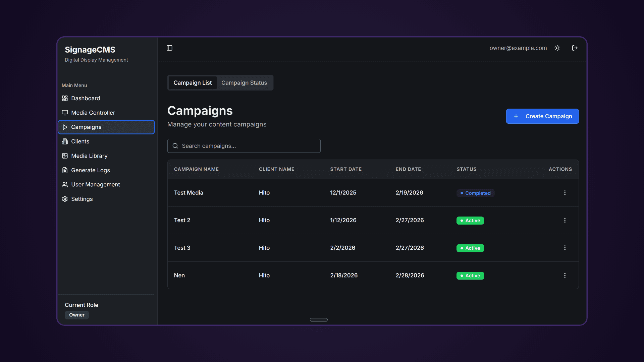Screen dimensions: 644x362
Task: Open the Media Library
Action: click(89, 156)
